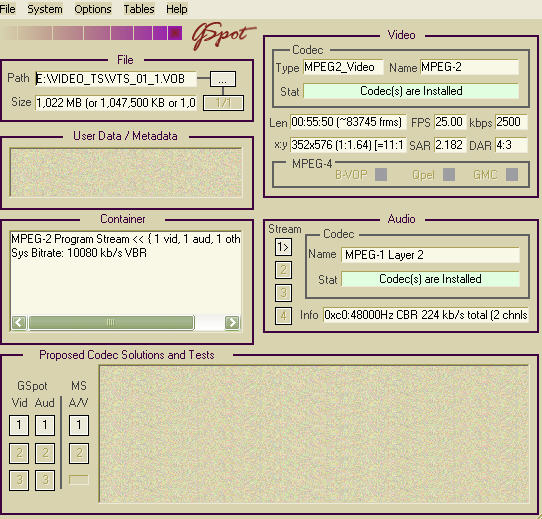Click the audio Info field 0xc0:48000Hz
The height and width of the screenshot is (519, 542).
pyautogui.click(x=426, y=315)
